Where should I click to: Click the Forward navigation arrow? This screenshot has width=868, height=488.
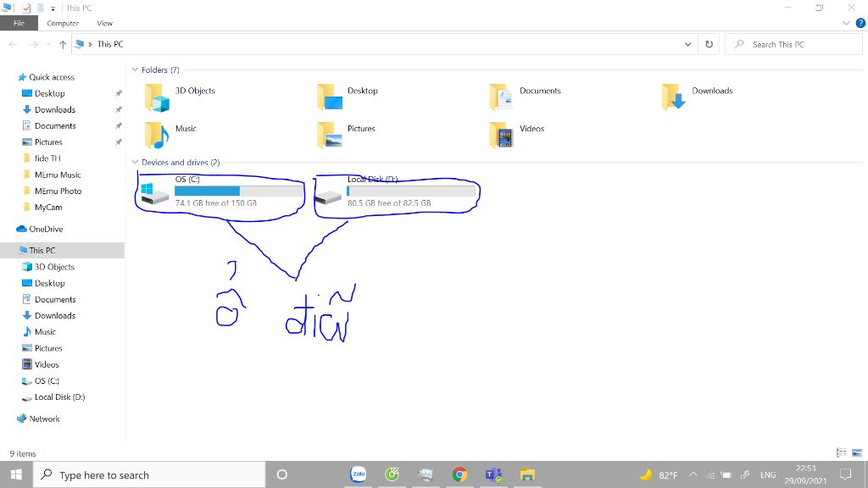click(x=33, y=44)
